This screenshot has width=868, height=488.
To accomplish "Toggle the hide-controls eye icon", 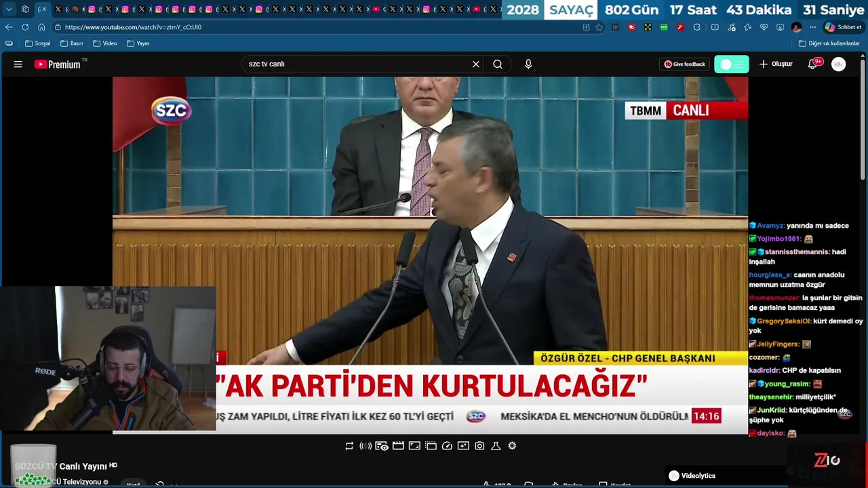I will pyautogui.click(x=382, y=446).
